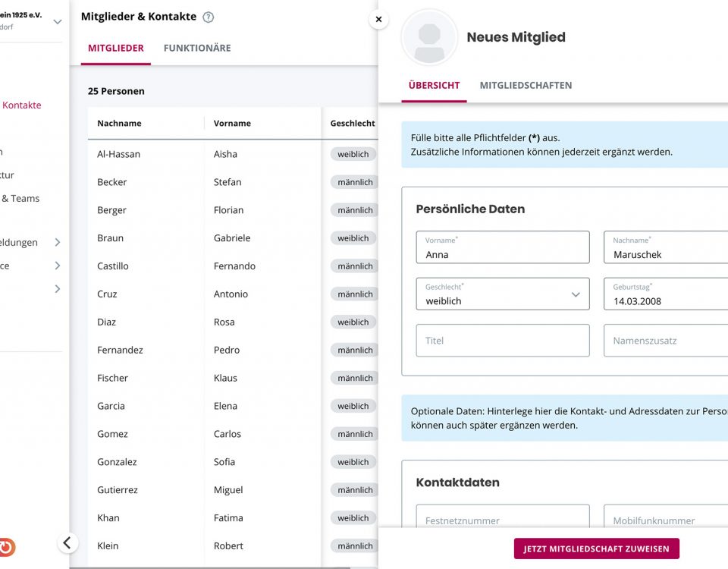The height and width of the screenshot is (569, 728).
Task: Open the Mitgliedschaften tab
Action: (526, 86)
